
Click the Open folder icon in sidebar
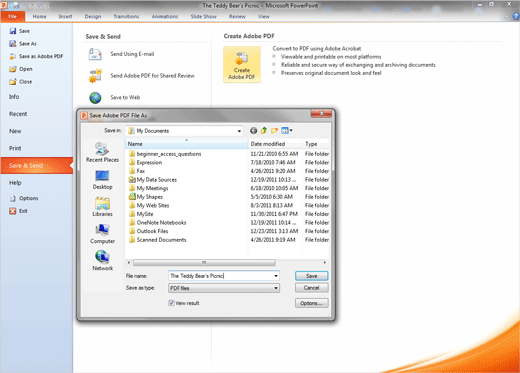point(13,69)
